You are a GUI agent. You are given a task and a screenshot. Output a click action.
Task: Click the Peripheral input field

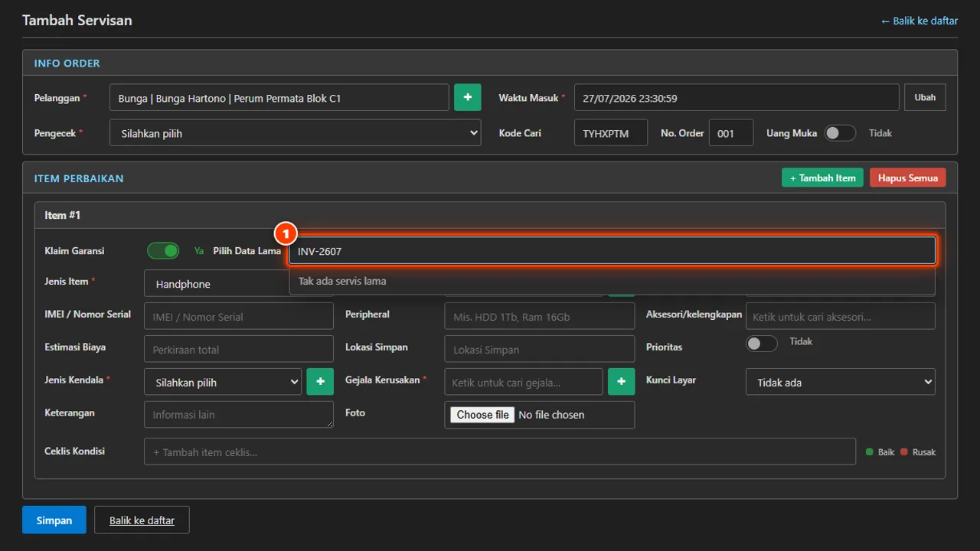coord(540,317)
